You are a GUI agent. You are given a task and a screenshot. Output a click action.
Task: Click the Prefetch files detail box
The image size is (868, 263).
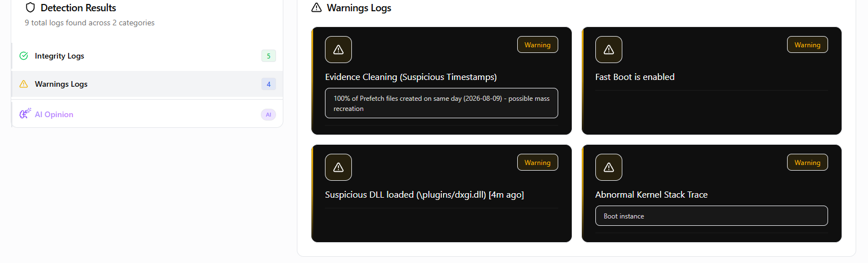pyautogui.click(x=441, y=103)
